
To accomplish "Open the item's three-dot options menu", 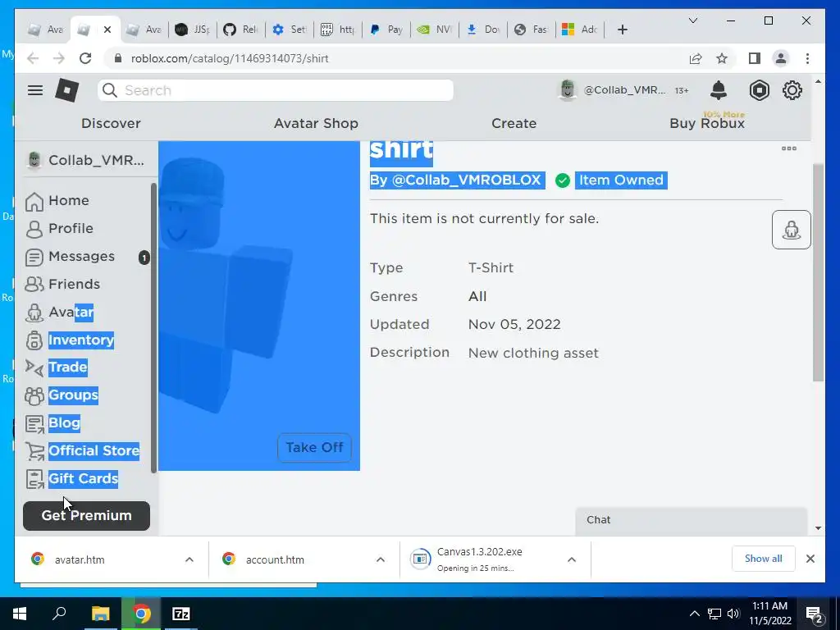I will click(x=788, y=148).
